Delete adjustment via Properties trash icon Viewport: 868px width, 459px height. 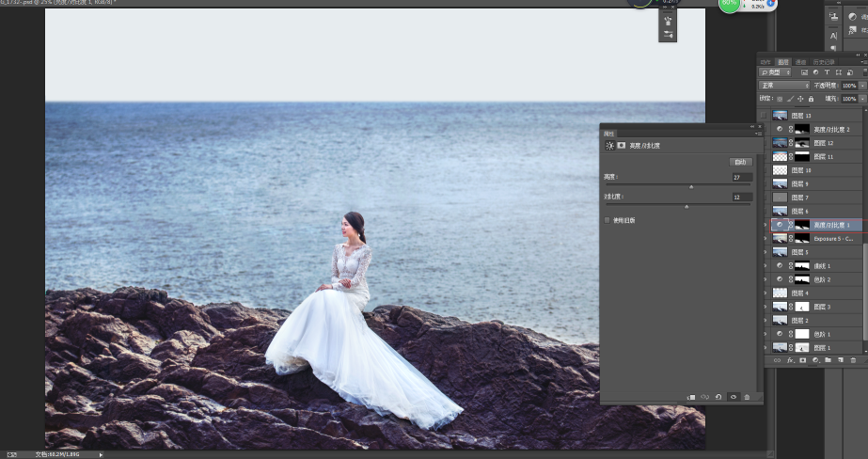tap(747, 397)
